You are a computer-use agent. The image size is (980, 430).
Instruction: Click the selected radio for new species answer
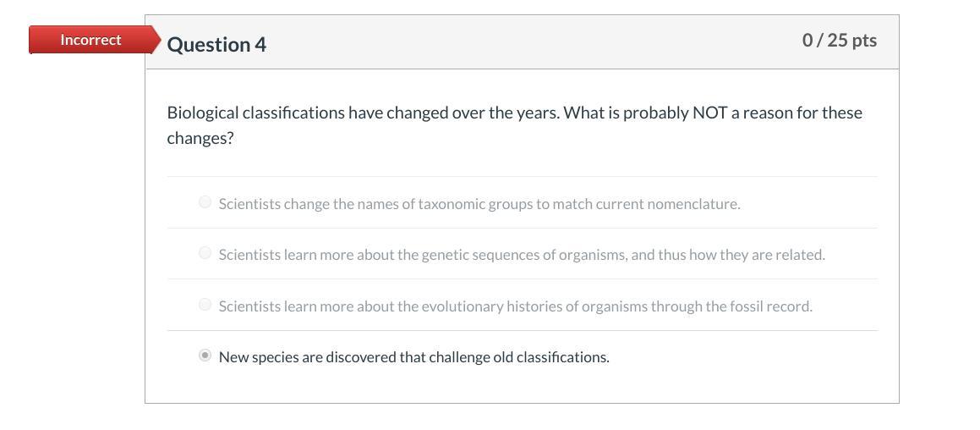[x=205, y=356]
